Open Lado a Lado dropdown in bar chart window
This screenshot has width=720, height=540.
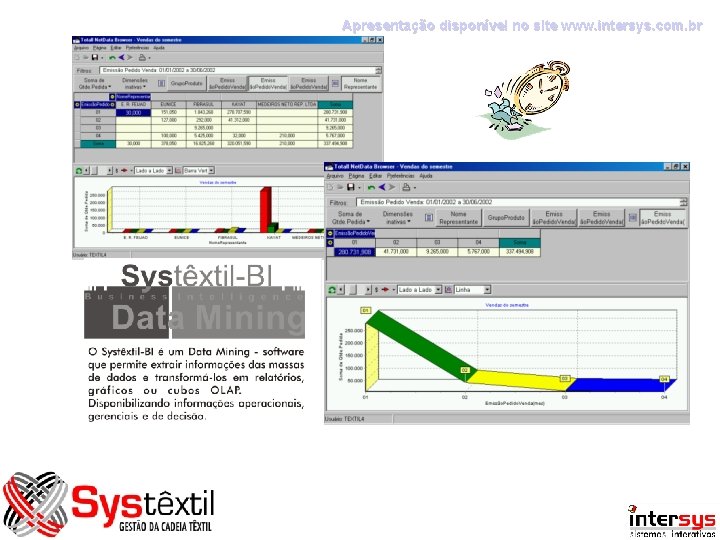169,170
